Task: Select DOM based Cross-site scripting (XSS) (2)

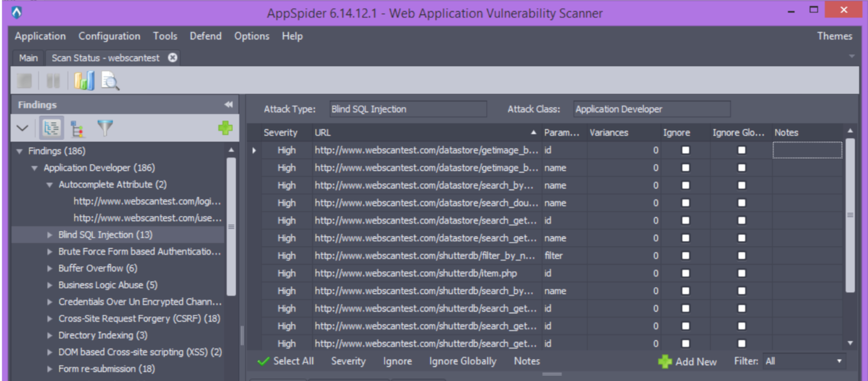Action: (x=140, y=352)
